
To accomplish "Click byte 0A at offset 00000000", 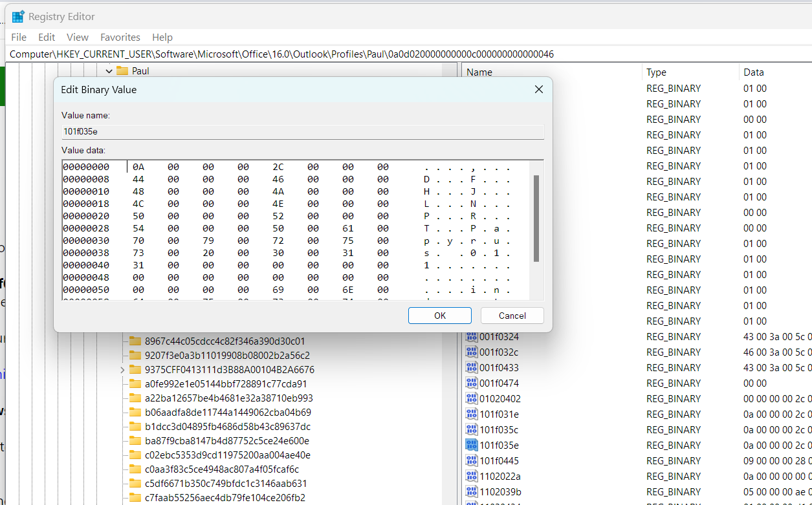I will pyautogui.click(x=138, y=167).
